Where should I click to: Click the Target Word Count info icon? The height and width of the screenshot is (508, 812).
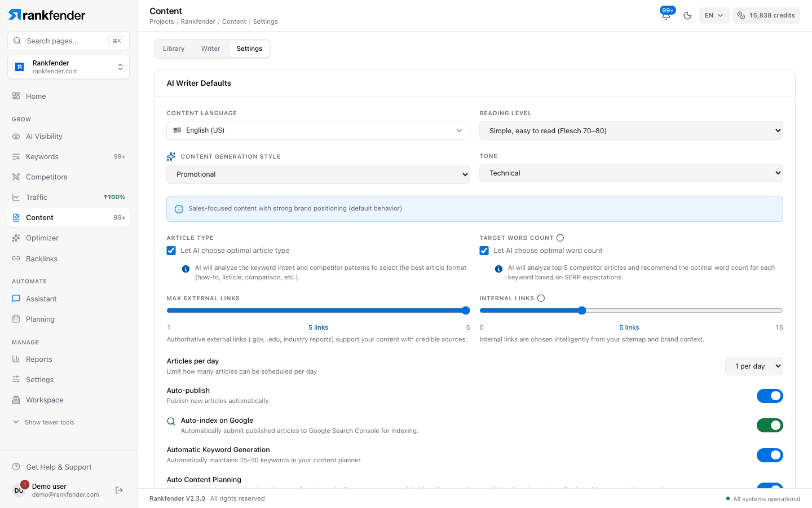[560, 238]
